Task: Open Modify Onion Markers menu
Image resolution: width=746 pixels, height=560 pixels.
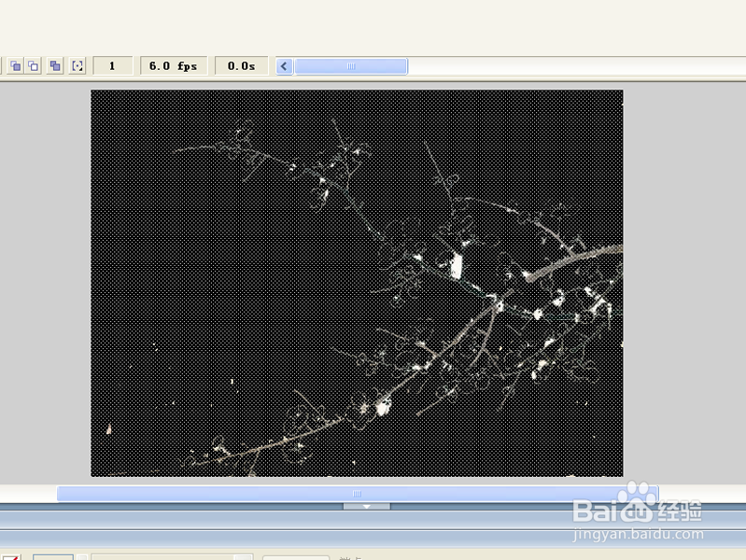Action: click(x=77, y=65)
